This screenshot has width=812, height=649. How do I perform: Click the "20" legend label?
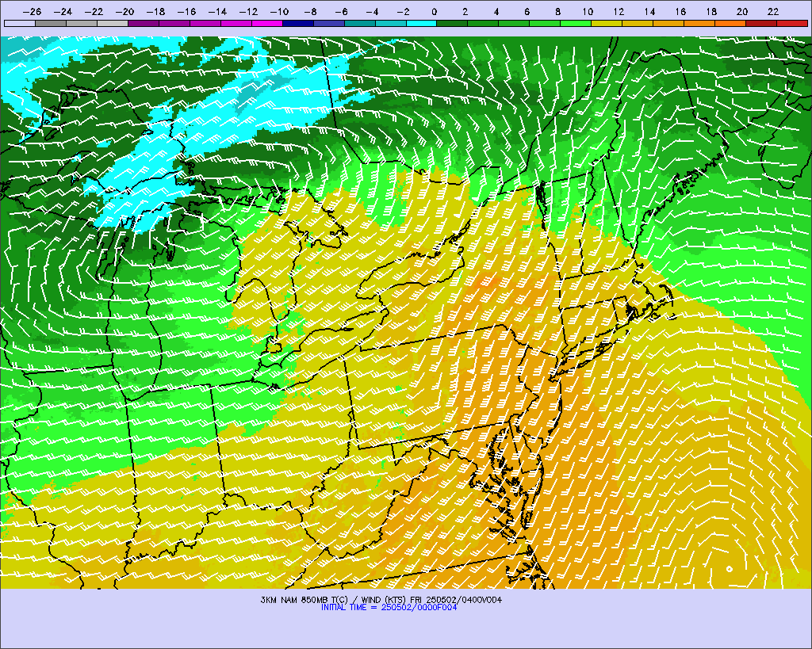point(742,12)
